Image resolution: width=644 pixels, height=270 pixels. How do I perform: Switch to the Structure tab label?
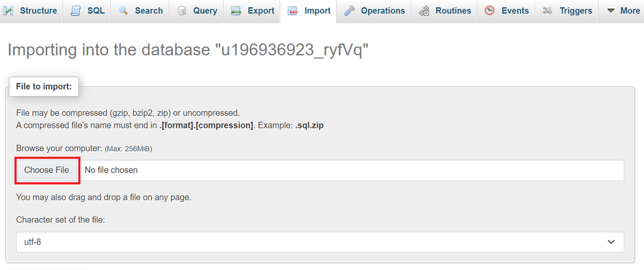[x=38, y=11]
